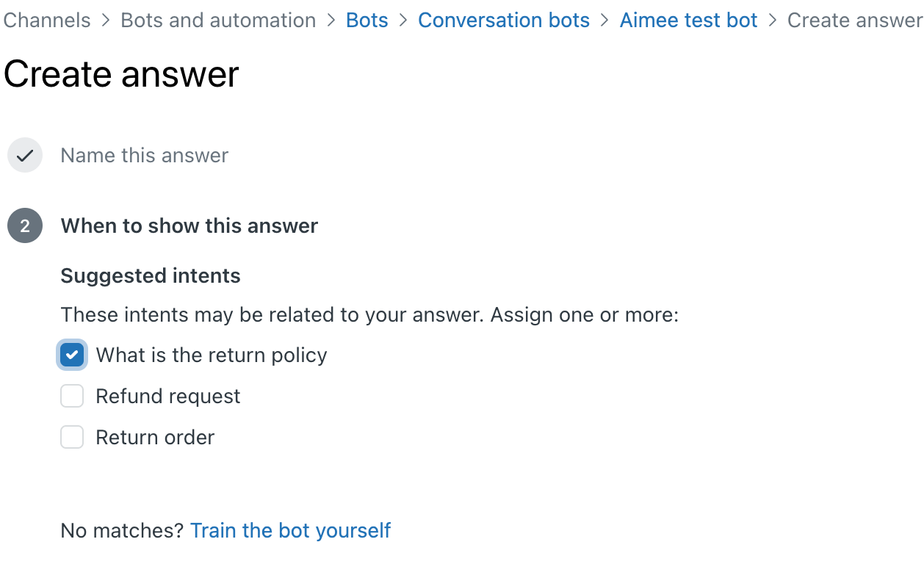Click the chevron after Bots and automation
Image resolution: width=924 pixels, height=564 pixels.
coord(329,20)
